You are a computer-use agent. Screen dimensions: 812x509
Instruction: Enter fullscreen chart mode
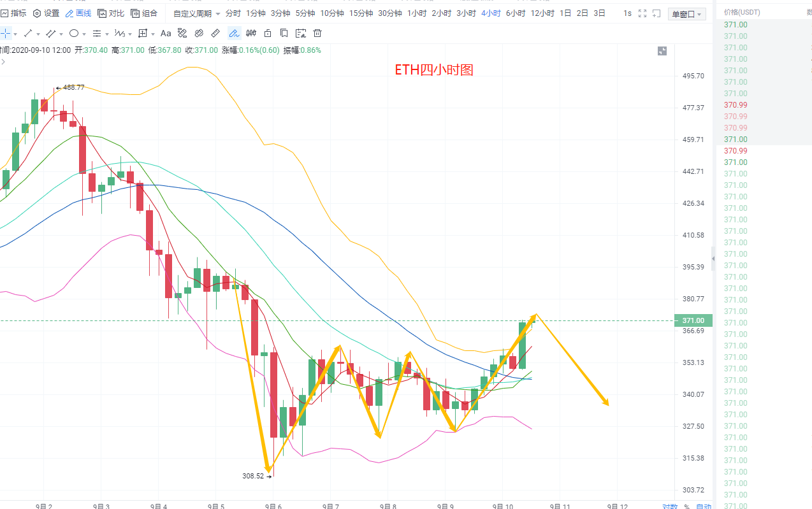click(x=642, y=13)
